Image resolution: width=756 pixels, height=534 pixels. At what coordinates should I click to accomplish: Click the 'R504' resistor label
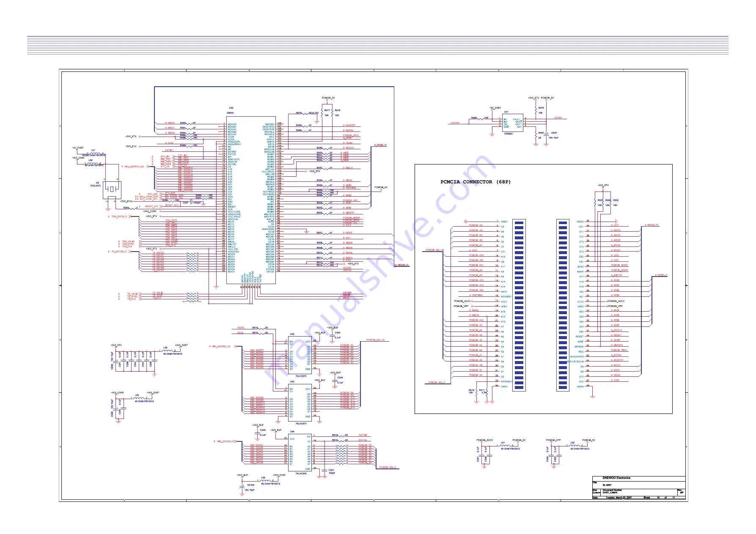(126, 208)
